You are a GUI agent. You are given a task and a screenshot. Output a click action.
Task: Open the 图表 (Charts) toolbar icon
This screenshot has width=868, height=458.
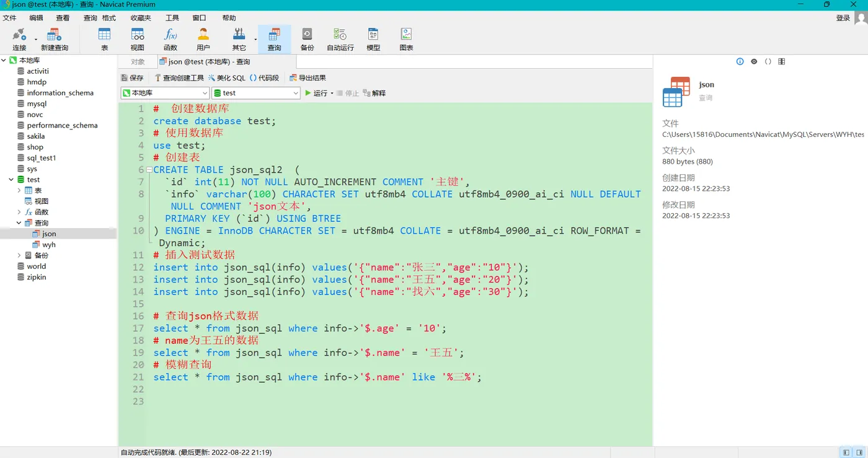[406, 39]
